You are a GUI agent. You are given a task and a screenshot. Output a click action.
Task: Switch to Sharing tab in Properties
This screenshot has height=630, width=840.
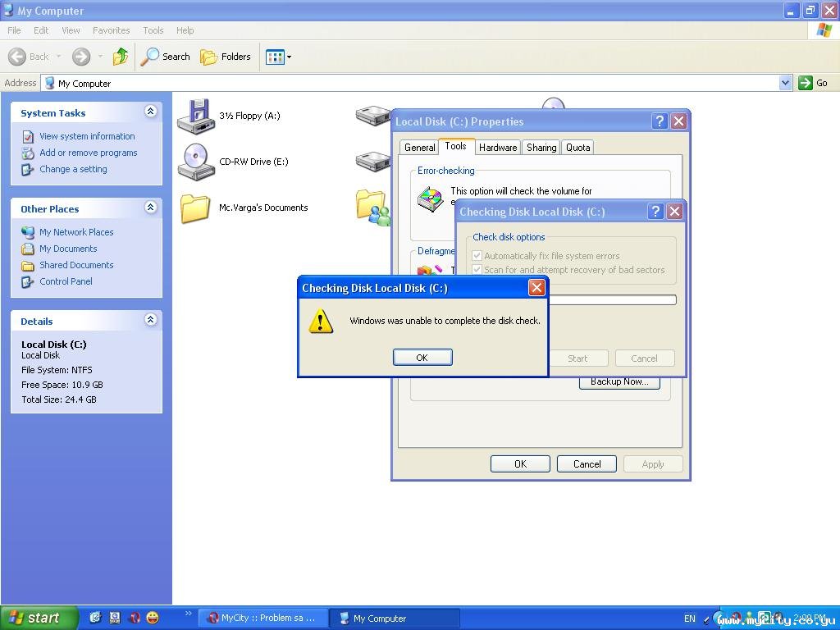pyautogui.click(x=541, y=148)
